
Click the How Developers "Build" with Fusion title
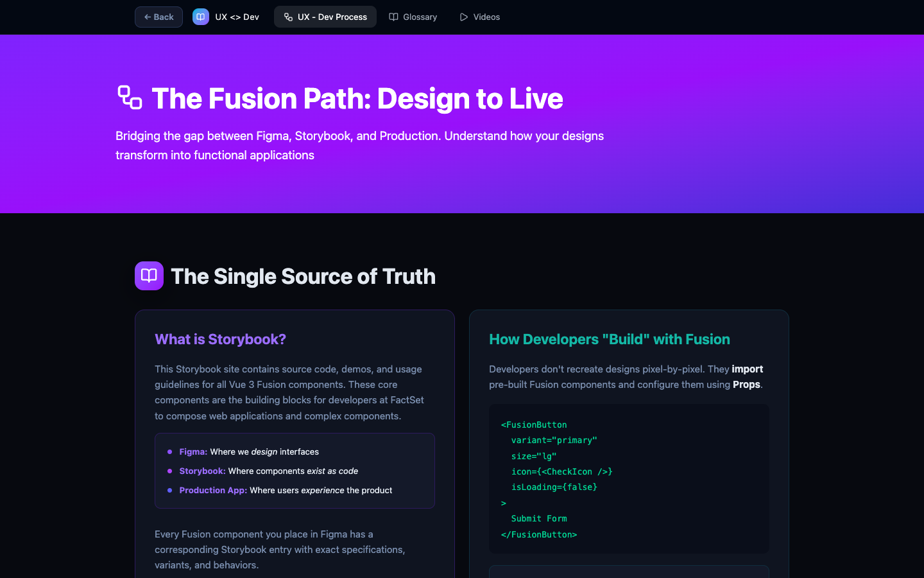pyautogui.click(x=610, y=339)
